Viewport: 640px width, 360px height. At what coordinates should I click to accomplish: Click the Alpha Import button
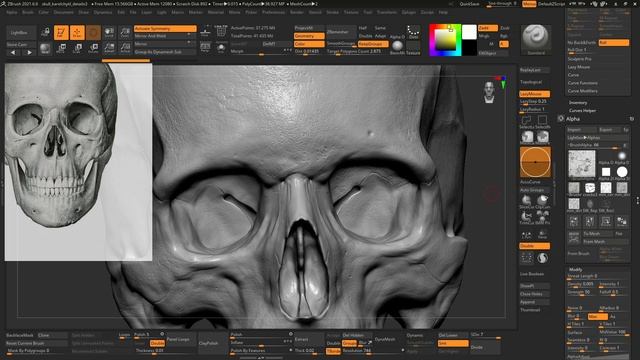(582, 130)
